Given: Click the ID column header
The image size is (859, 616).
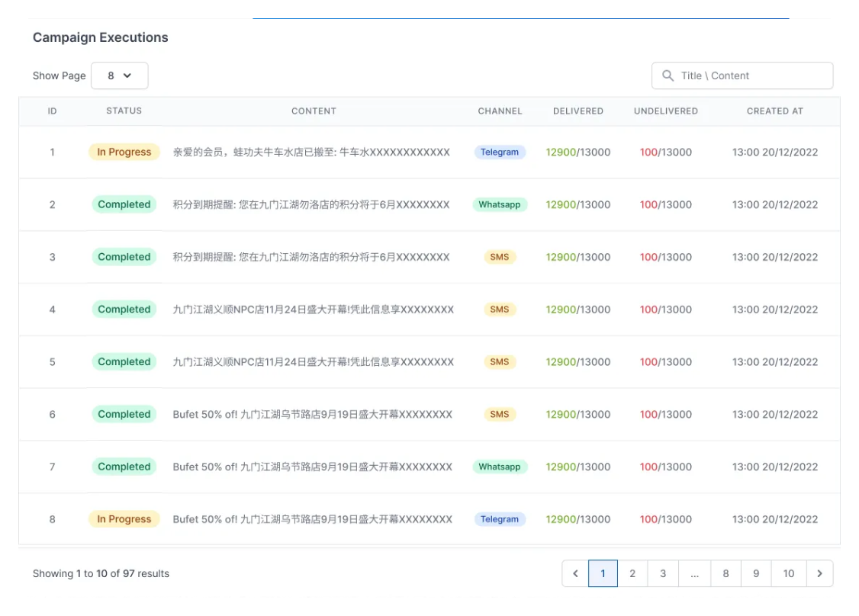Looking at the screenshot, I should click(x=52, y=111).
